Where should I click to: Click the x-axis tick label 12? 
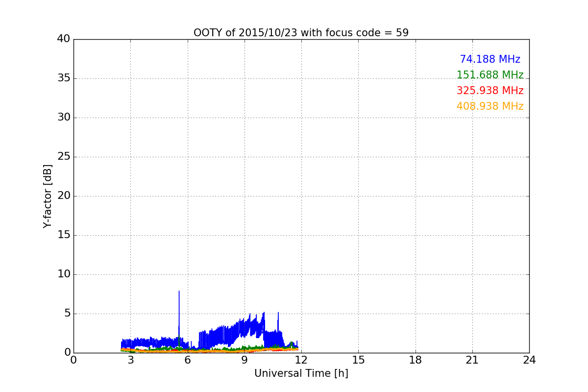point(301,360)
